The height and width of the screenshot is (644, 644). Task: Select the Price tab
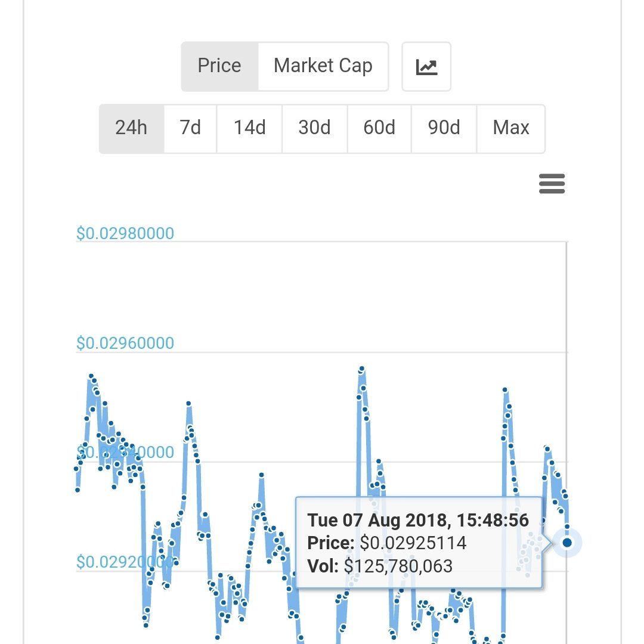coord(219,66)
